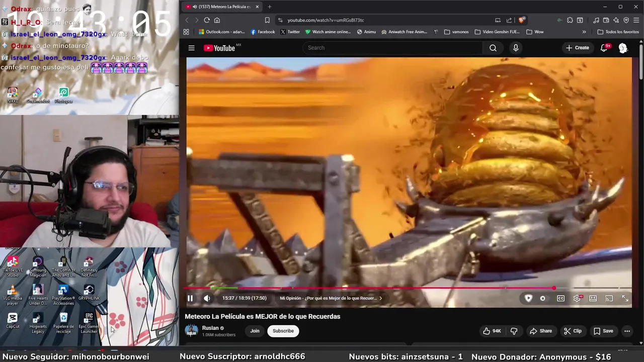
Task: Click the shield icon in the player controls
Action: click(x=528, y=298)
